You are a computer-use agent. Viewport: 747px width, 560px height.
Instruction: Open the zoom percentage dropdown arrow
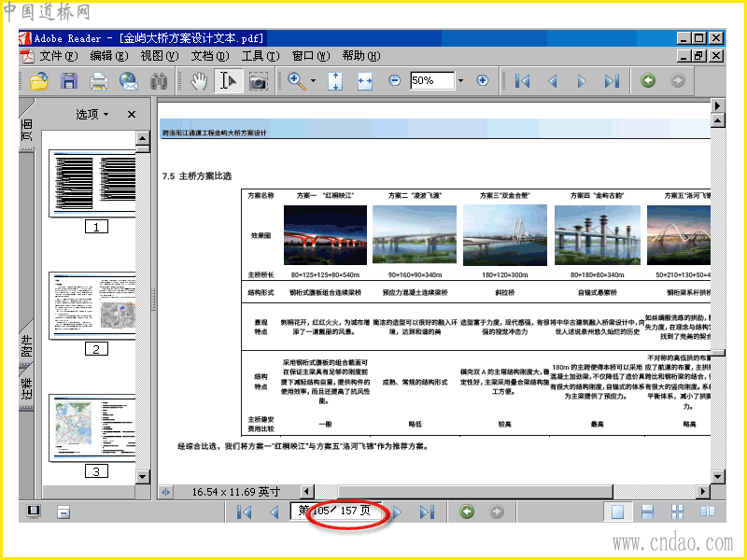460,81
